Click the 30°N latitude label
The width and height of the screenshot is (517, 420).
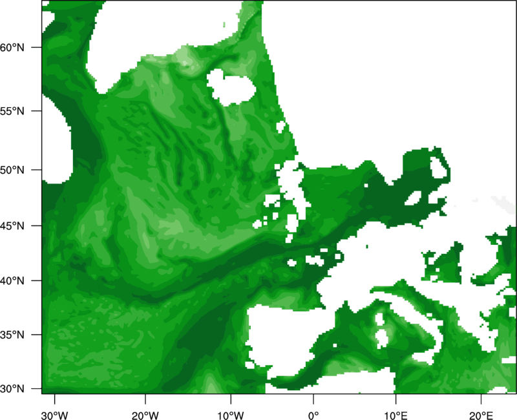tap(12, 389)
